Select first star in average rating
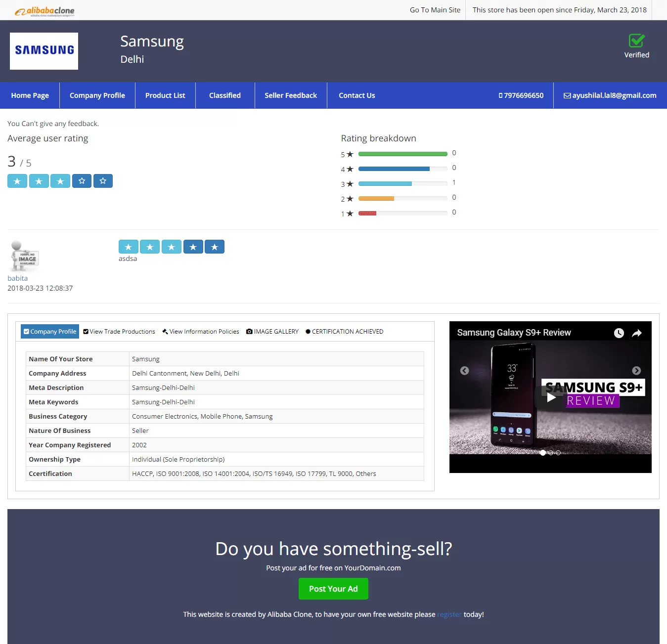 pos(17,181)
